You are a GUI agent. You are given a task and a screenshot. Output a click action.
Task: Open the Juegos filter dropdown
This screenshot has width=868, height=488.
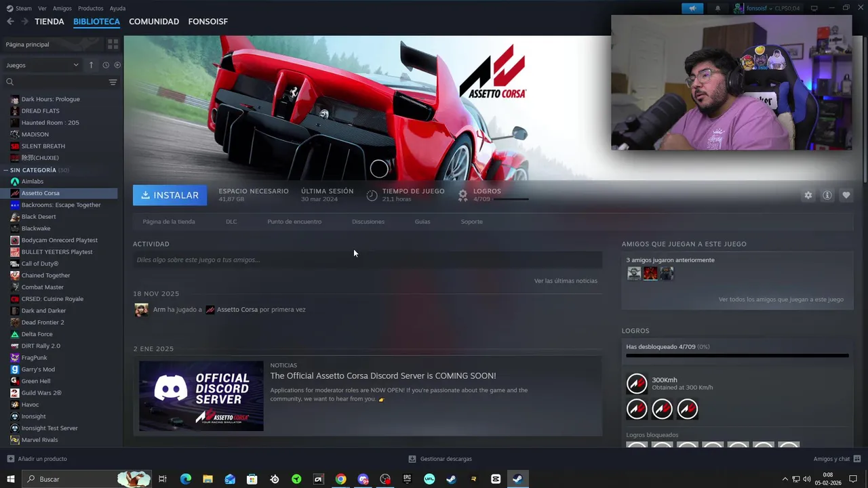(x=42, y=65)
